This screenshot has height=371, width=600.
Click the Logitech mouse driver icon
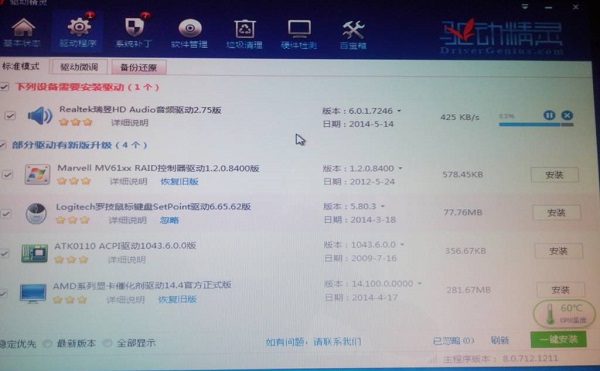36,213
